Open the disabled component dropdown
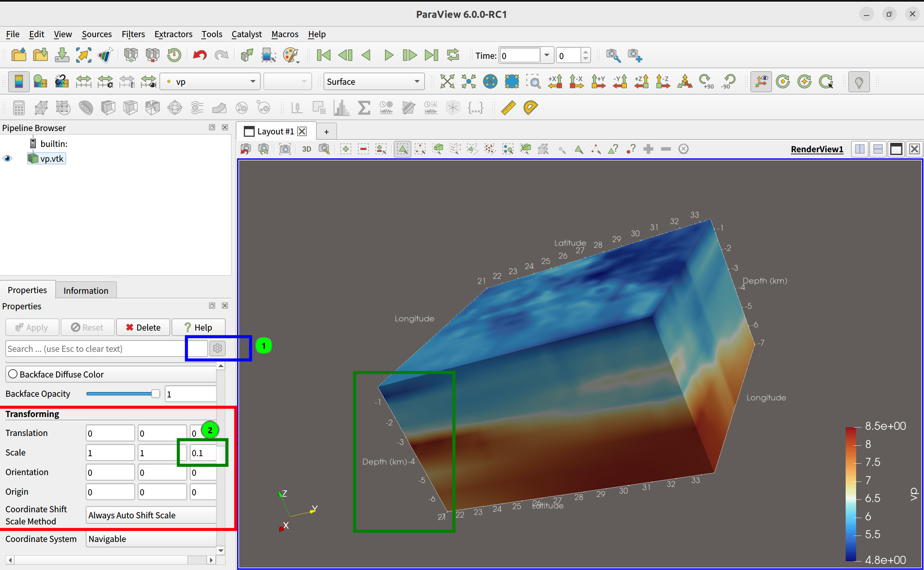 coord(288,82)
